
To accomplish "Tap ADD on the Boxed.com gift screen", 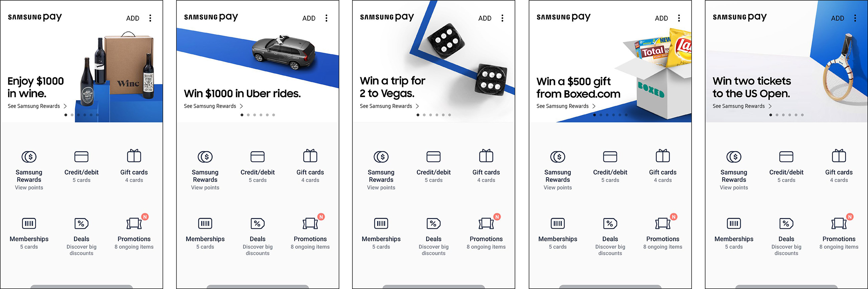I will (x=661, y=18).
